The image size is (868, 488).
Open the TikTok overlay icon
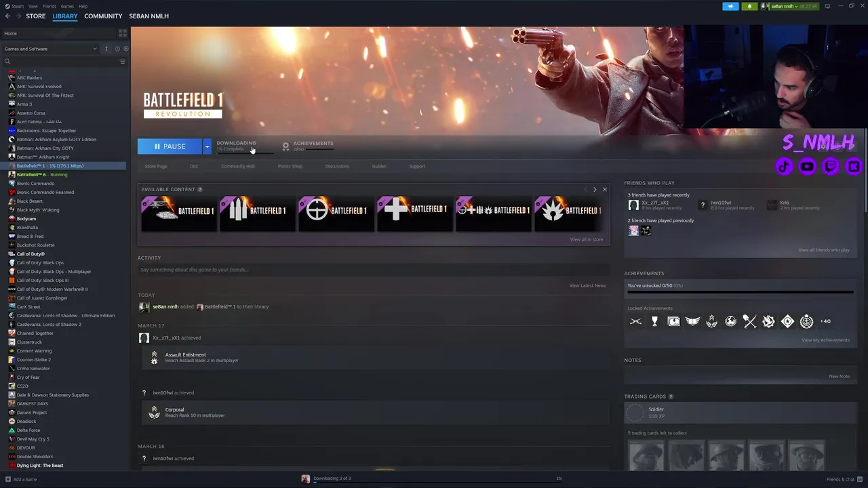coord(784,166)
